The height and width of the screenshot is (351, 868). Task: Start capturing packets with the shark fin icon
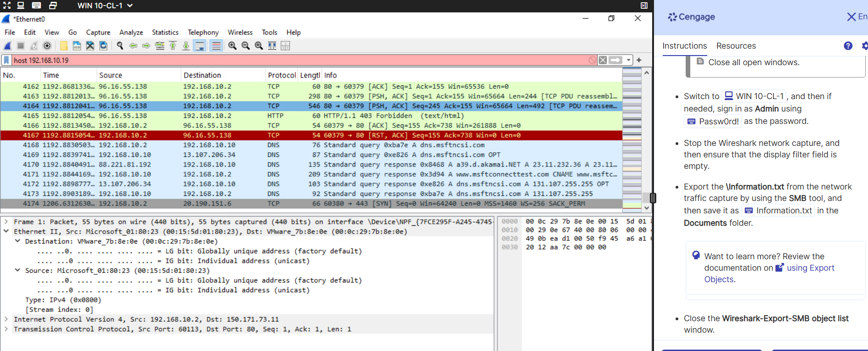coord(7,45)
